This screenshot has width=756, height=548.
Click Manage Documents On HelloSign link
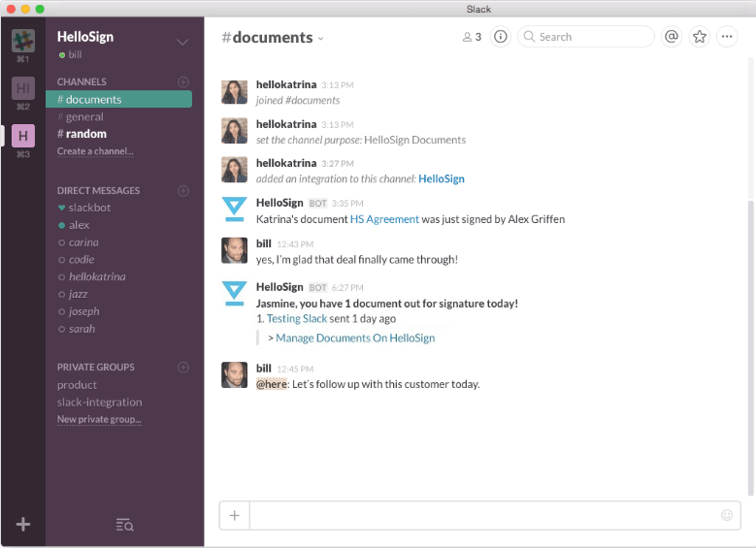click(355, 338)
